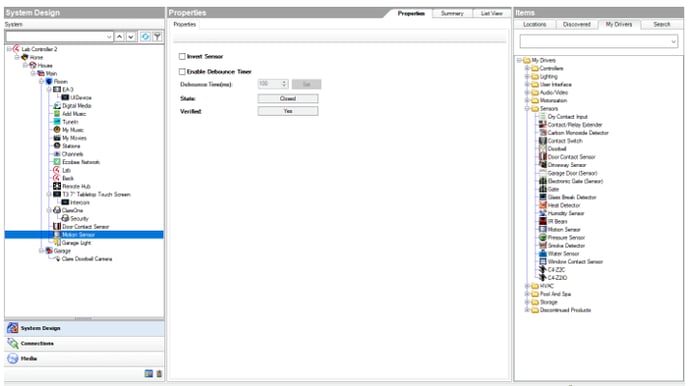Open the Discovered tab in Items panel

pos(577,25)
